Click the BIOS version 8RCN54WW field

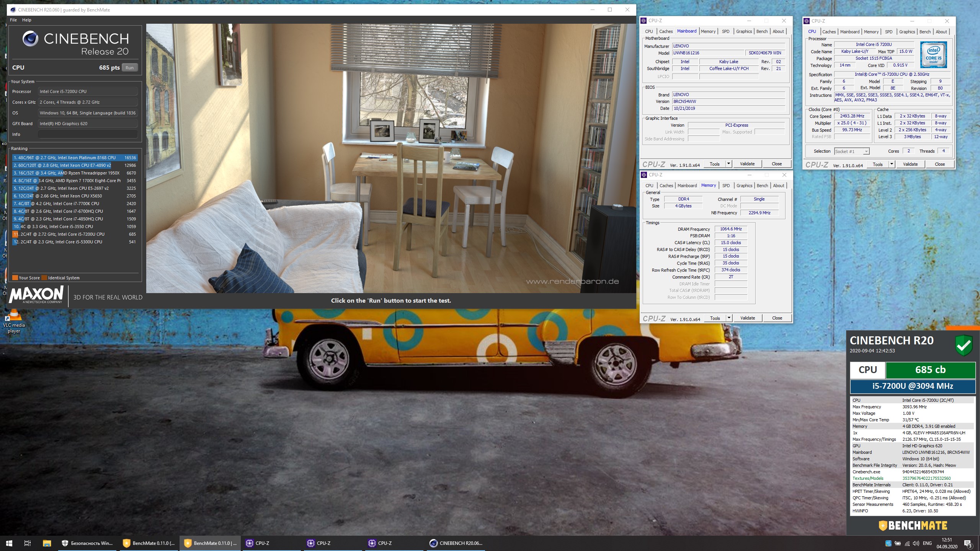[728, 101]
